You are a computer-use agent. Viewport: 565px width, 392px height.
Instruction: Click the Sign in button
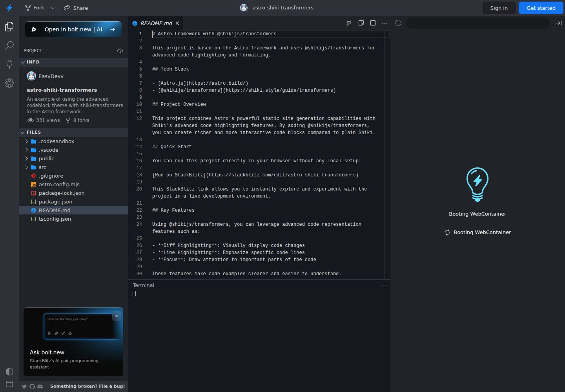(499, 8)
